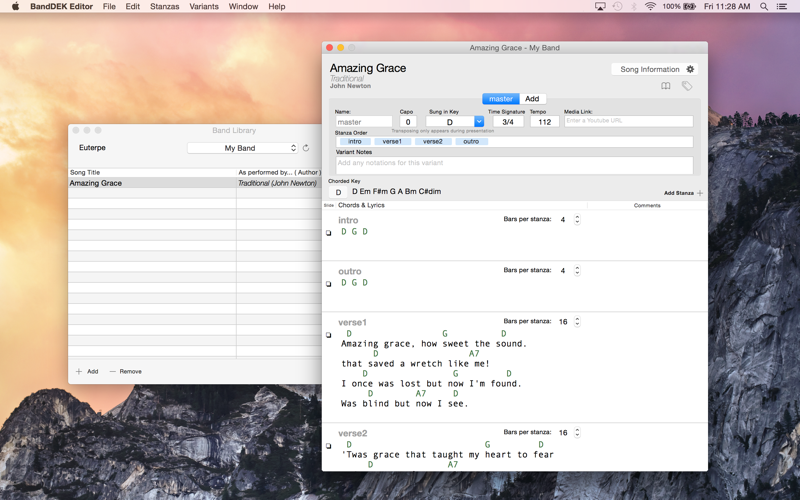Open Song Information gear button

click(655, 69)
